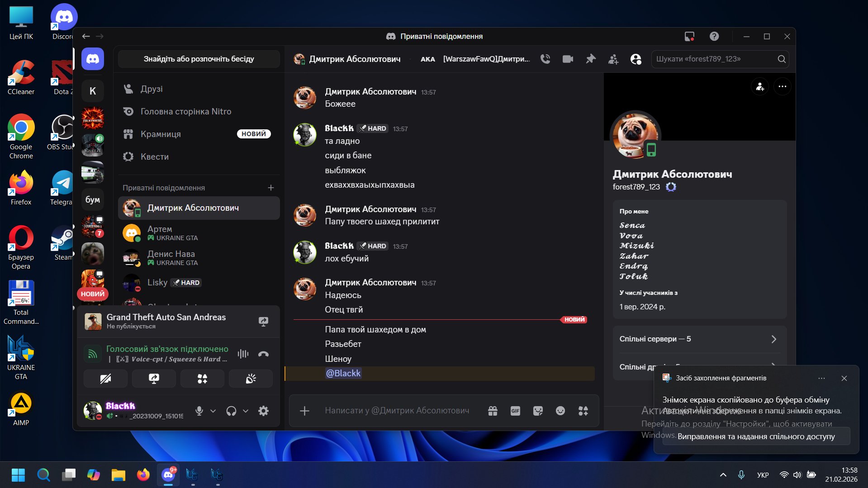Toggle noise suppression waveform icon
The width and height of the screenshot is (868, 488).
[243, 354]
